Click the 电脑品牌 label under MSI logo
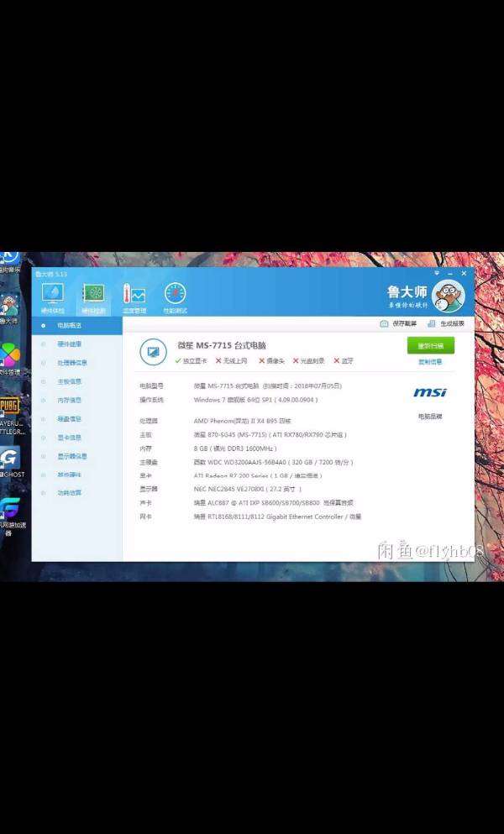The height and width of the screenshot is (834, 504). [x=430, y=417]
